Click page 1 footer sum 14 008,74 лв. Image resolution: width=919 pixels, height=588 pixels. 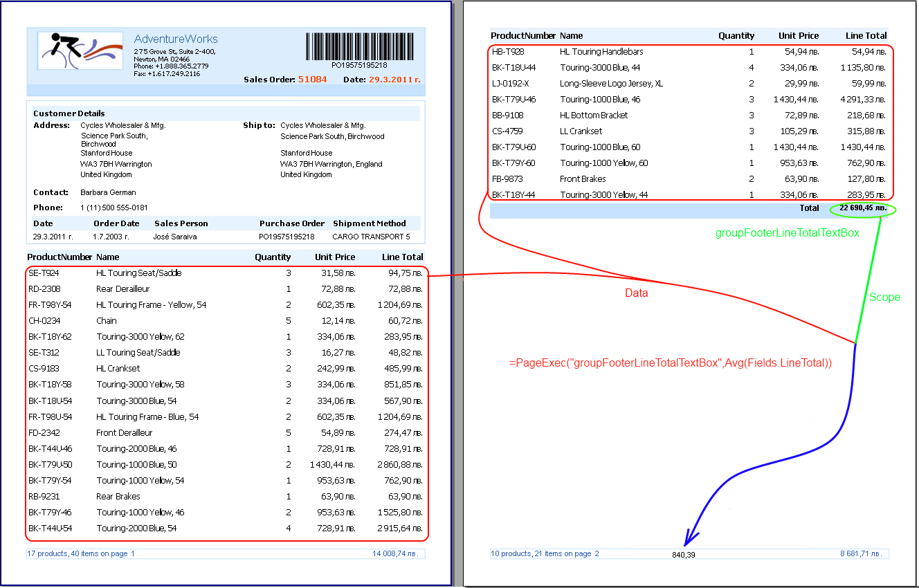pos(396,553)
